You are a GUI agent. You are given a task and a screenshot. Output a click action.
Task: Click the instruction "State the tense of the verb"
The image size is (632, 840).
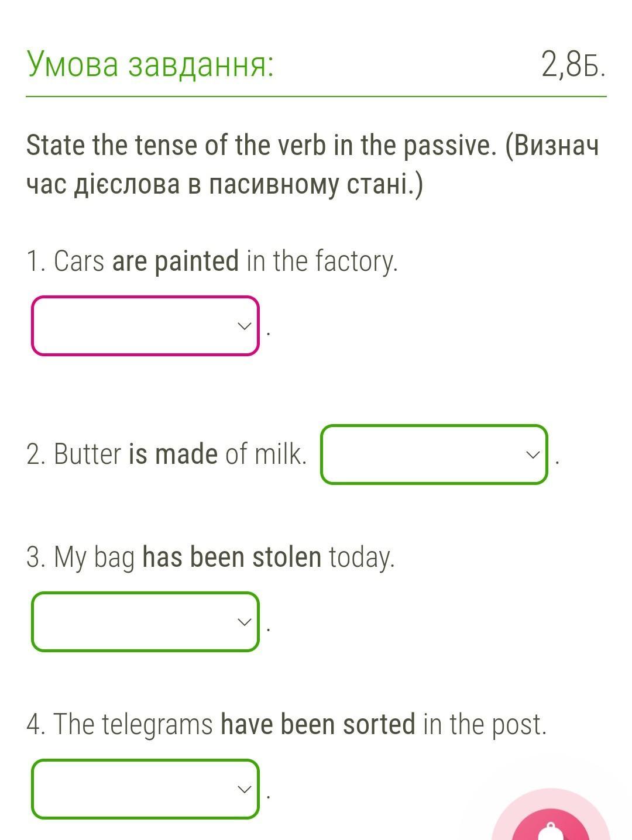point(176,145)
